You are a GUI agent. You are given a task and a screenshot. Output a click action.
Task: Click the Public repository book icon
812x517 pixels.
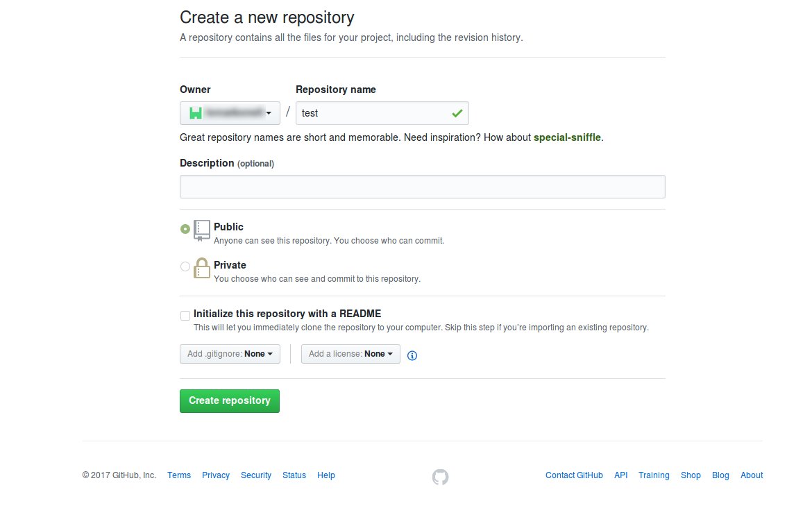tap(201, 230)
